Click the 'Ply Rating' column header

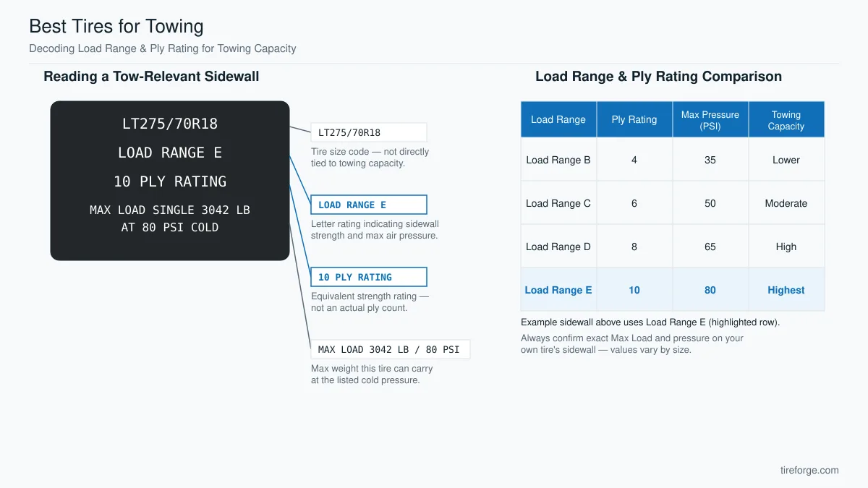[x=634, y=119]
